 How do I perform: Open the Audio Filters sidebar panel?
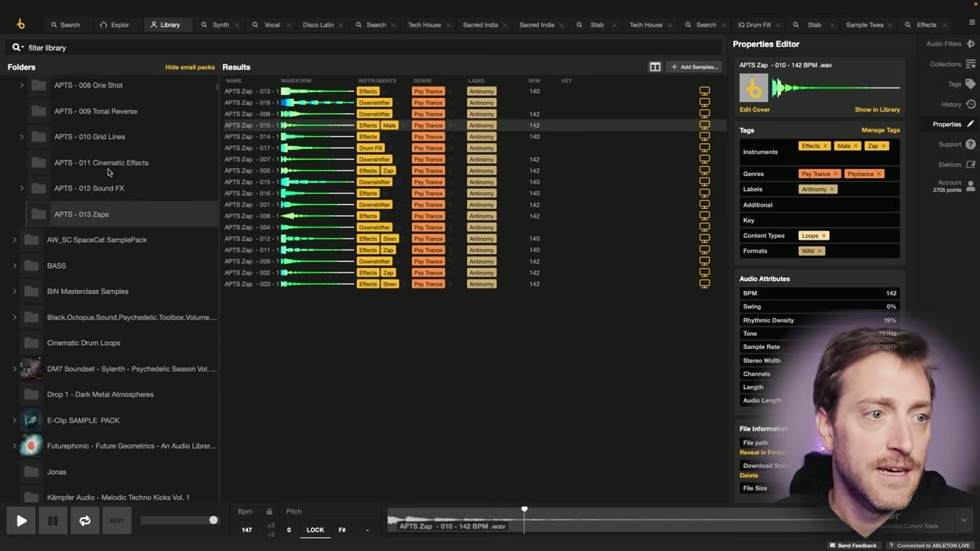(x=949, y=44)
